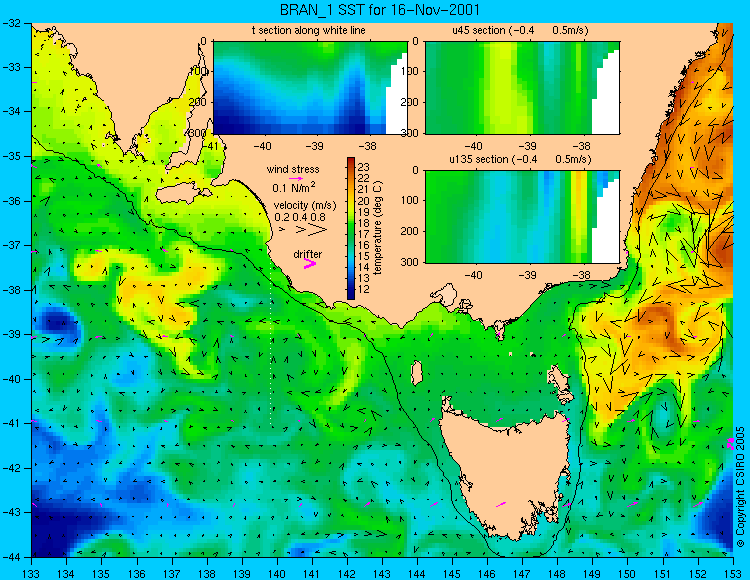Click the colorbar tick label "20"

pos(364,201)
